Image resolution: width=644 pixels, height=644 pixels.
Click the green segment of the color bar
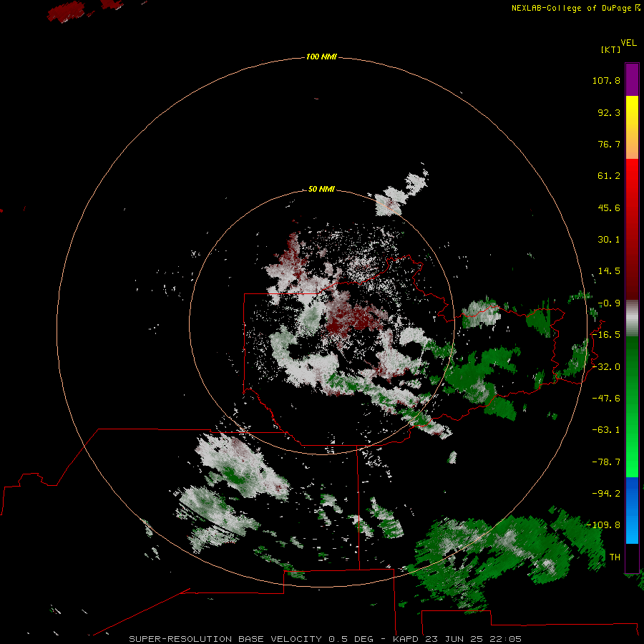click(x=632, y=406)
